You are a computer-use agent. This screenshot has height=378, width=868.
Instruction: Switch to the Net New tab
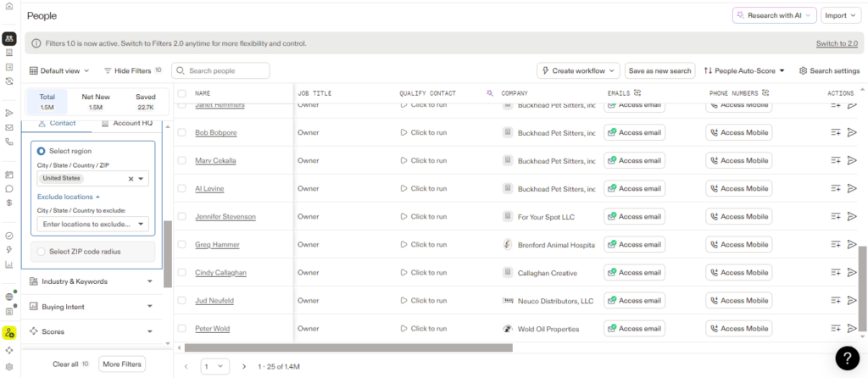point(95,102)
